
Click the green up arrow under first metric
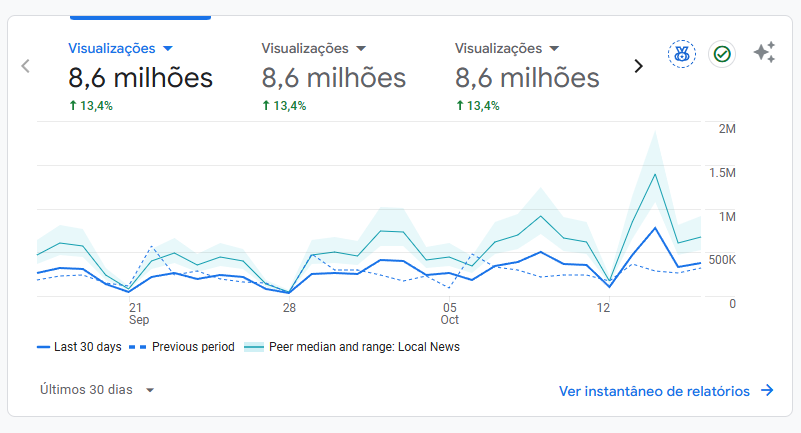click(72, 105)
